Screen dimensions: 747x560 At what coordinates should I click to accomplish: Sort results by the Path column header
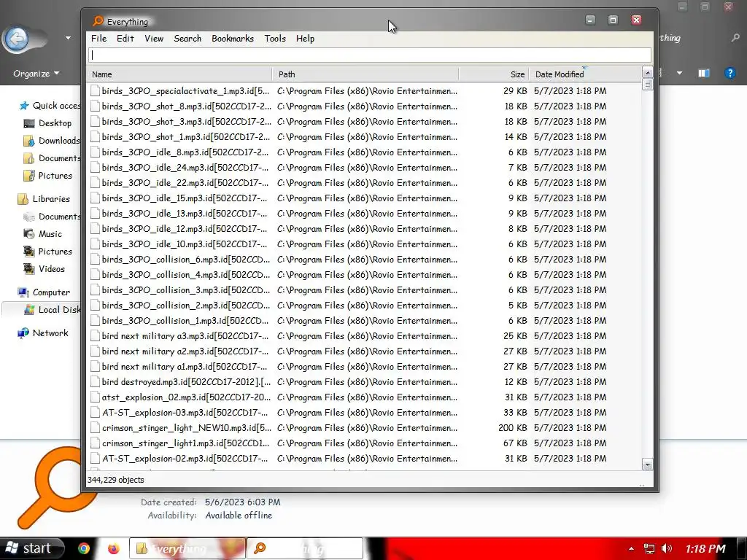coord(365,74)
